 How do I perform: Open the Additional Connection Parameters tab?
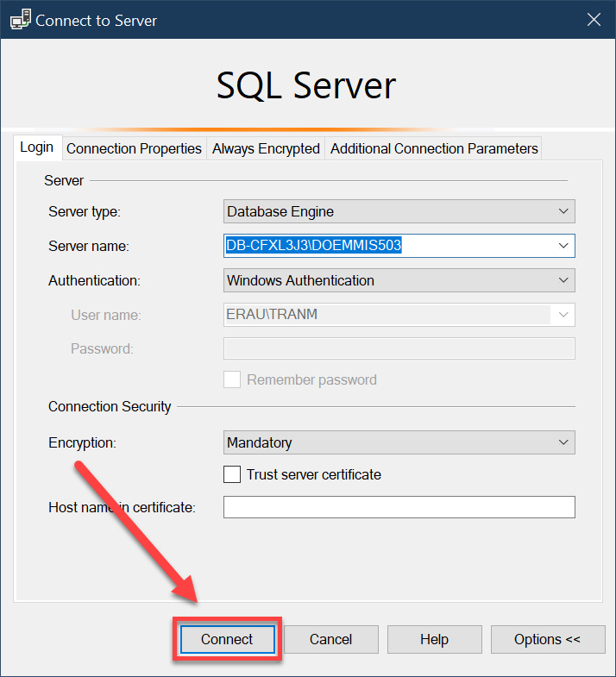(434, 148)
